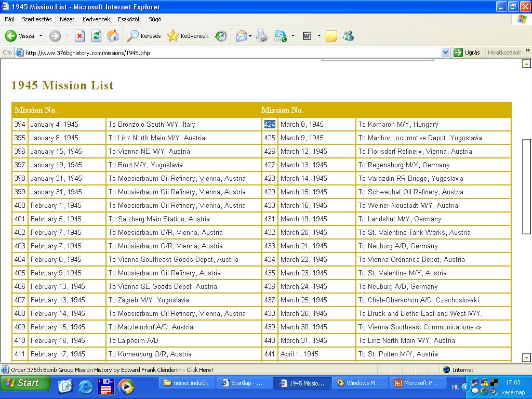The image size is (532, 399).
Task: Open the yellow discuss note icon
Action: point(331,36)
